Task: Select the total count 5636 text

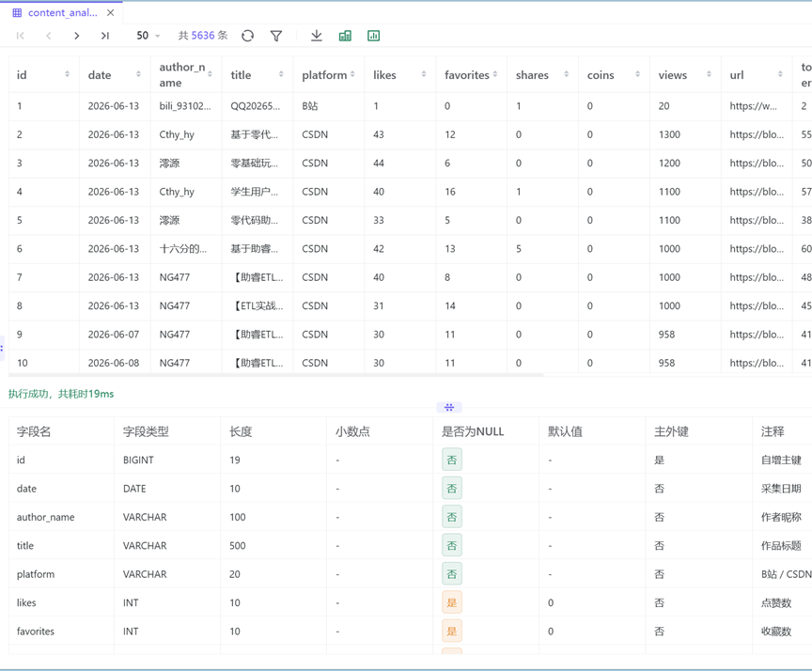Action: coord(203,36)
